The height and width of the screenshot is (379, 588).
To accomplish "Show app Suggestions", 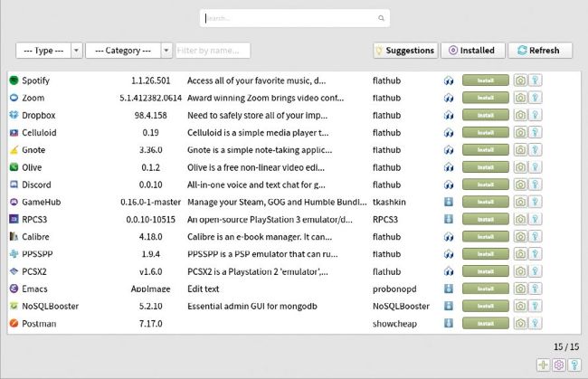I will click(x=404, y=51).
